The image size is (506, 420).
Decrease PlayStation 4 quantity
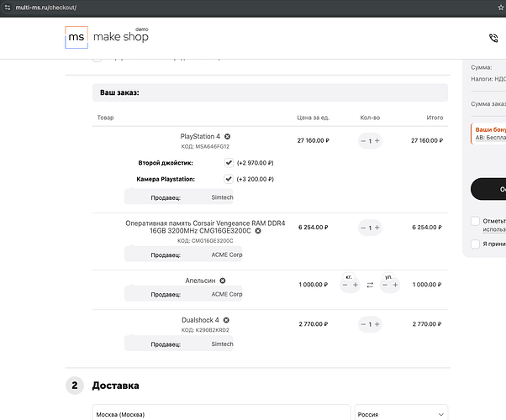point(363,141)
